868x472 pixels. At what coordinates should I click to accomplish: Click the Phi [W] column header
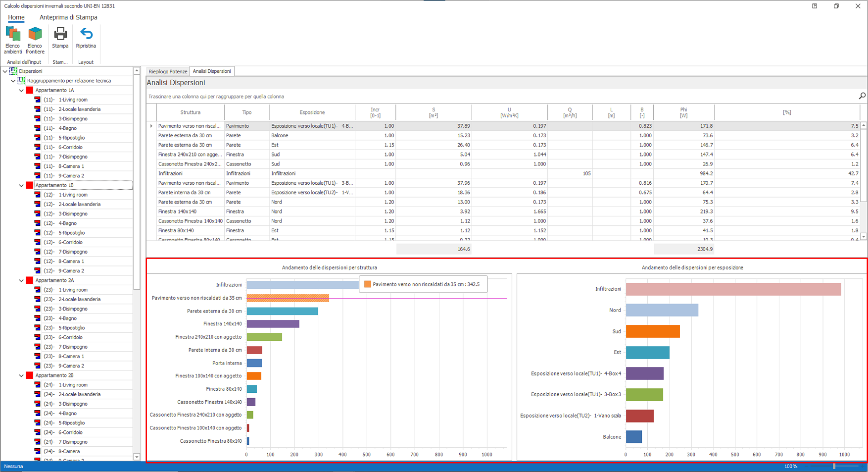click(683, 112)
